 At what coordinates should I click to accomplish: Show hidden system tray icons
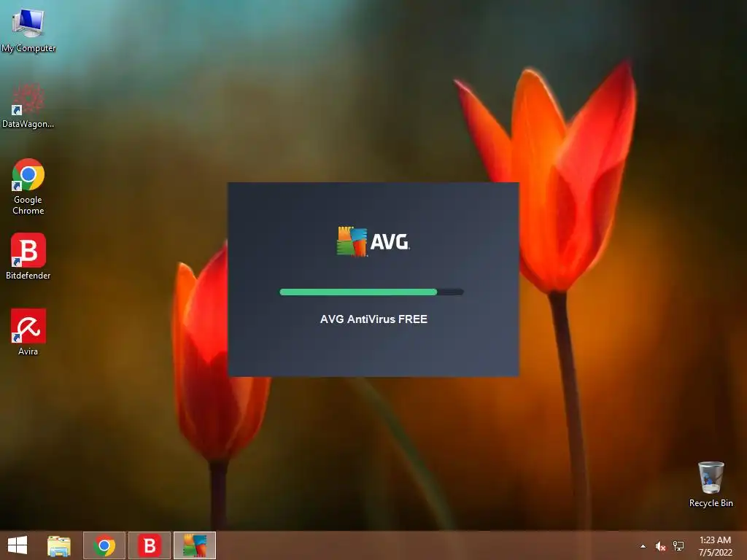click(x=643, y=546)
